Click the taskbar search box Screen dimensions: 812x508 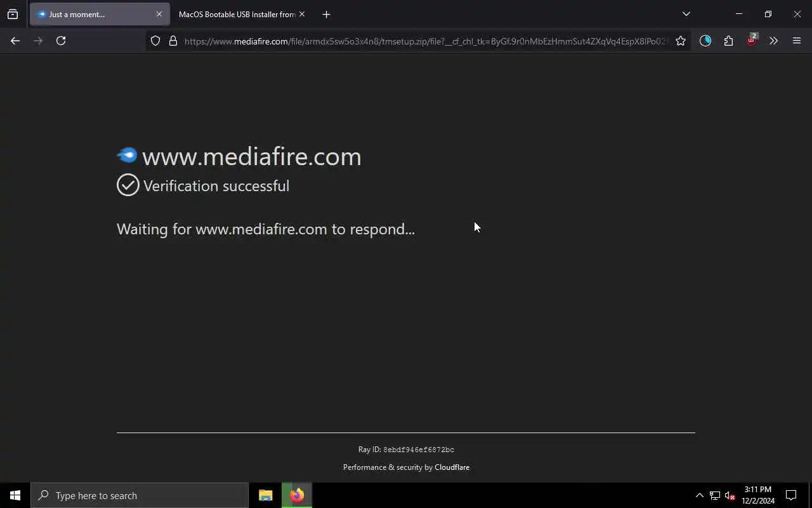140,495
